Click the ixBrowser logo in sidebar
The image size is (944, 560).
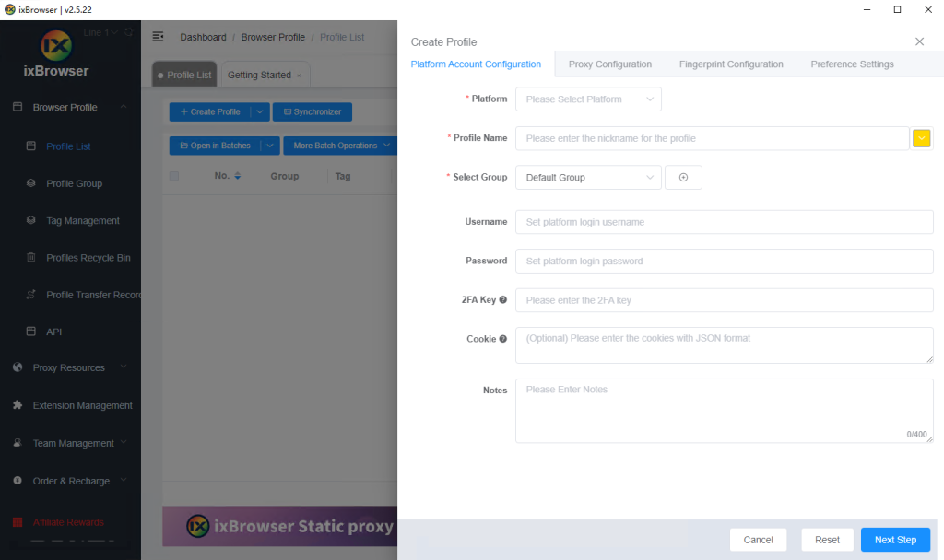(56, 46)
